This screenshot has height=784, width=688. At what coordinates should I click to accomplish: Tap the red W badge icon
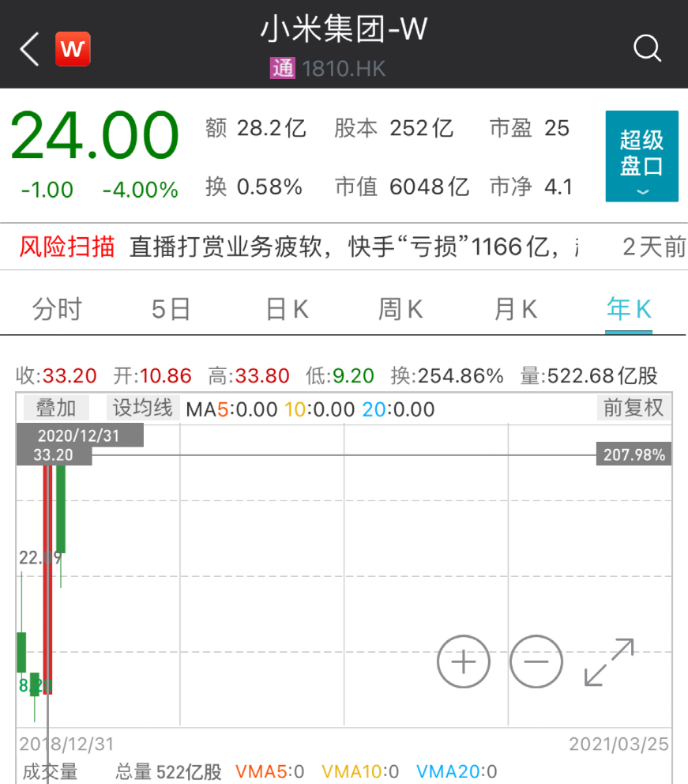73,48
